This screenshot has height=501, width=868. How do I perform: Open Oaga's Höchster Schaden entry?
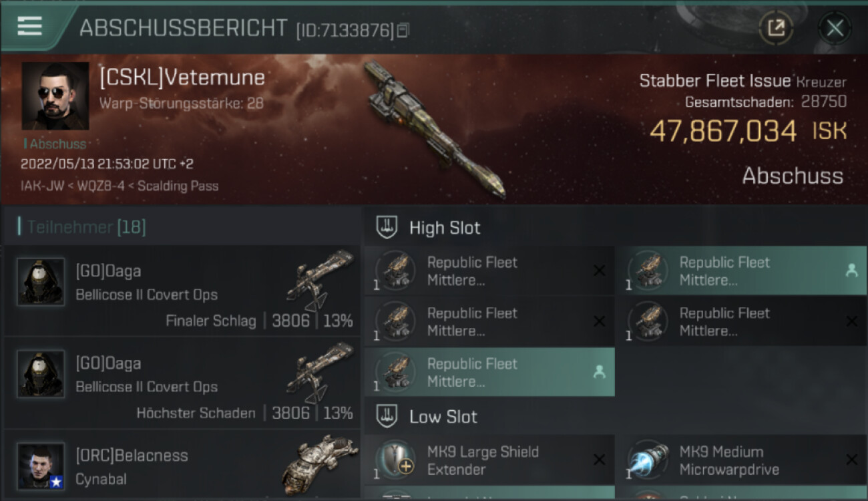[182, 382]
